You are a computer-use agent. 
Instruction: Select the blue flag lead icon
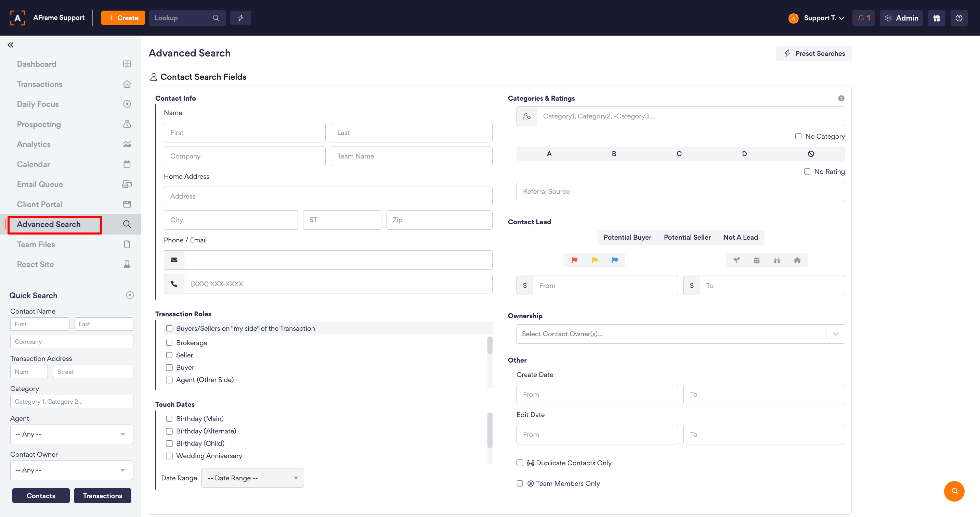tap(615, 260)
